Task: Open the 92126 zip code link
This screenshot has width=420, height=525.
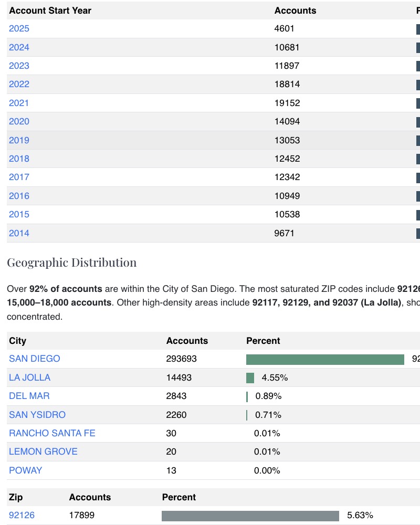Action: [22, 516]
